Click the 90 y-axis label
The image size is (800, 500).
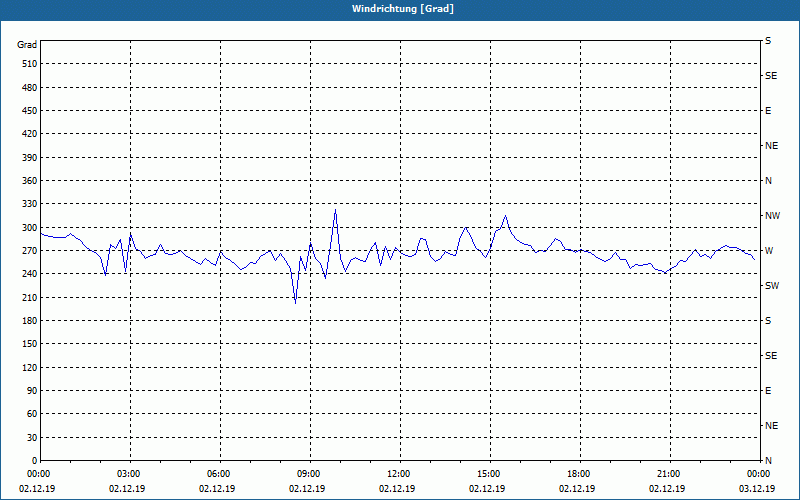tap(32, 391)
